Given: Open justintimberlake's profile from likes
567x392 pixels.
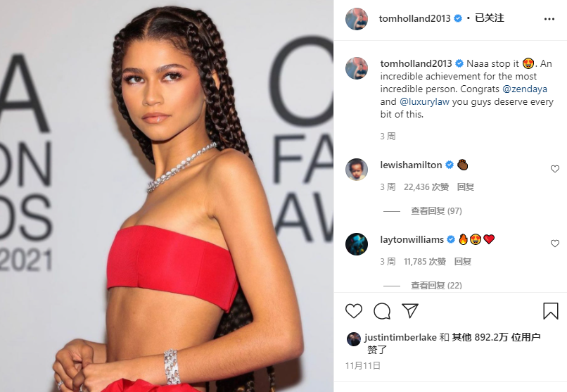Looking at the screenshot, I should tap(400, 337).
